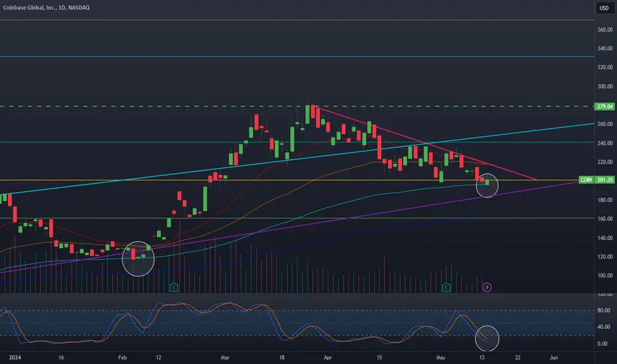The width and height of the screenshot is (617, 364).
Task: Click the 15 date label in April
Action: (379, 357)
